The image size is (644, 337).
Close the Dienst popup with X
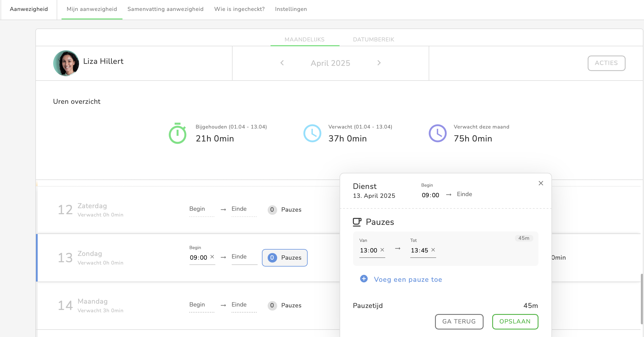point(541,183)
